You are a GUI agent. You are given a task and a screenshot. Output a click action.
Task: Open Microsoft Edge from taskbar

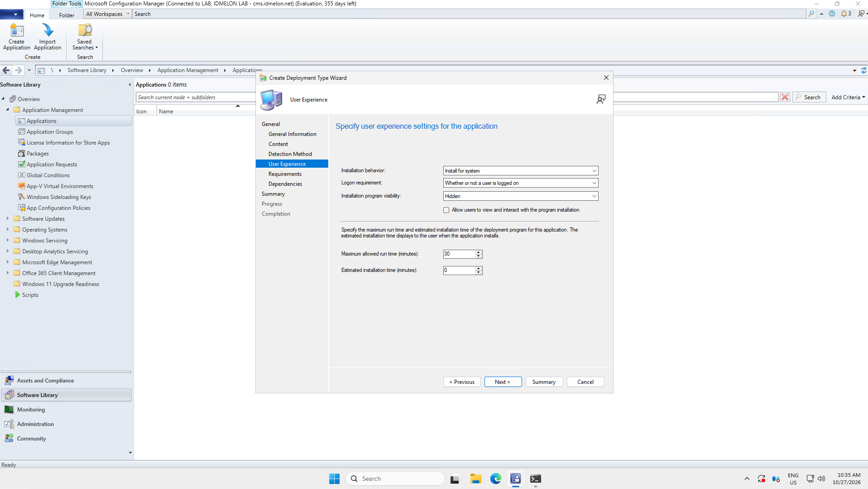(x=496, y=479)
